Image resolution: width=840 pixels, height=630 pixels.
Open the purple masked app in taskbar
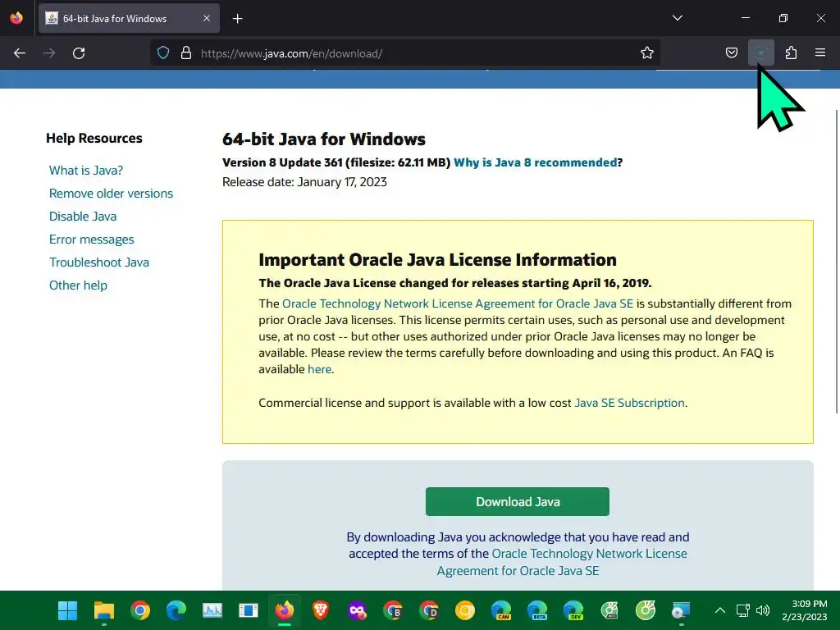[x=357, y=610]
